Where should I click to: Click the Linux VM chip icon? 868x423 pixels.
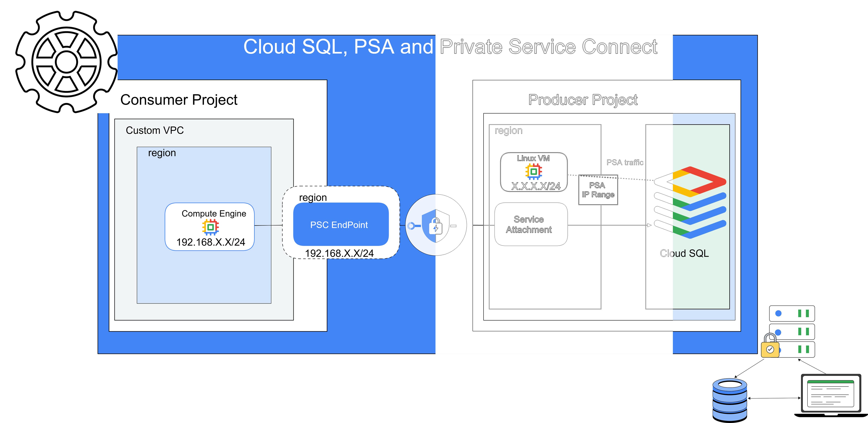point(533,171)
